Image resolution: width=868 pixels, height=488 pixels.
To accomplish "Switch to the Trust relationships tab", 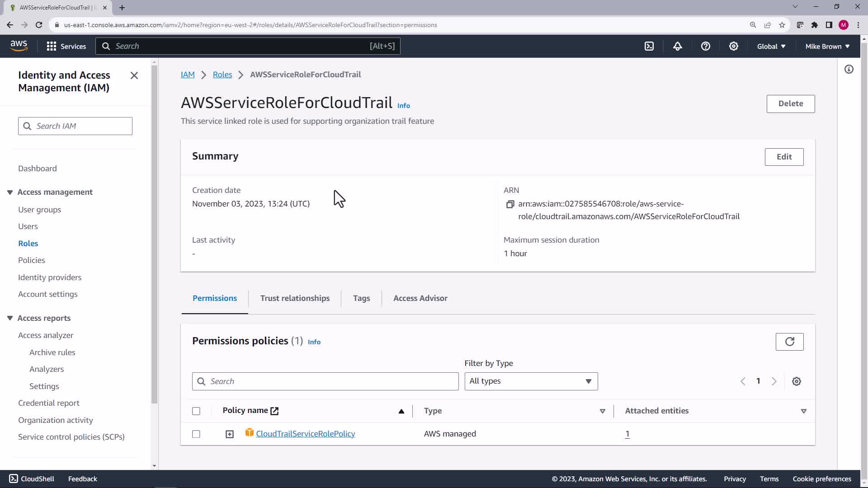I will click(x=295, y=298).
